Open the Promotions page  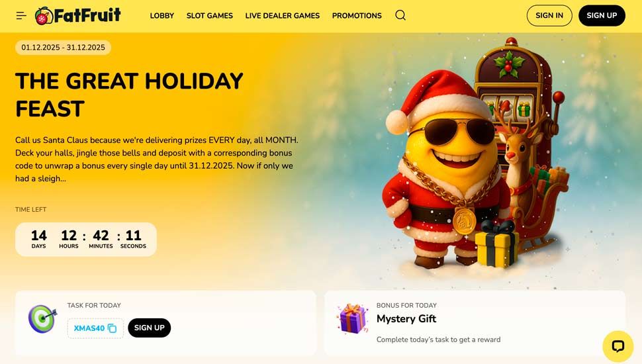point(357,16)
